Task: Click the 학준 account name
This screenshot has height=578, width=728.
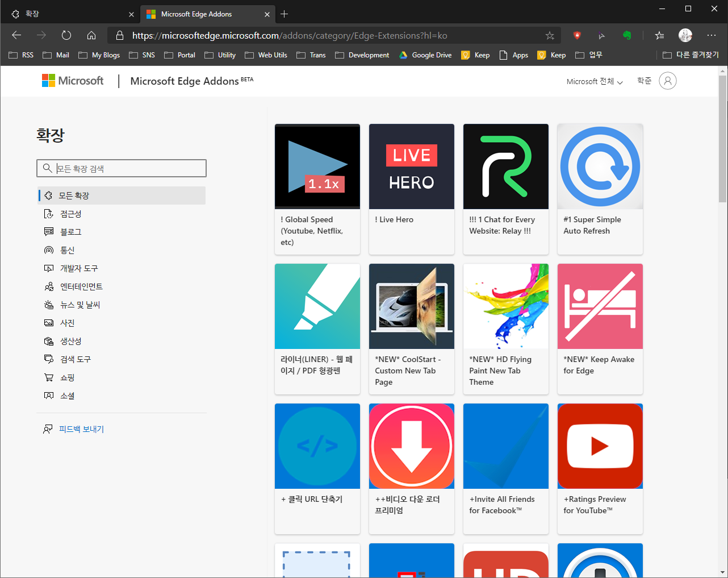Action: (645, 81)
